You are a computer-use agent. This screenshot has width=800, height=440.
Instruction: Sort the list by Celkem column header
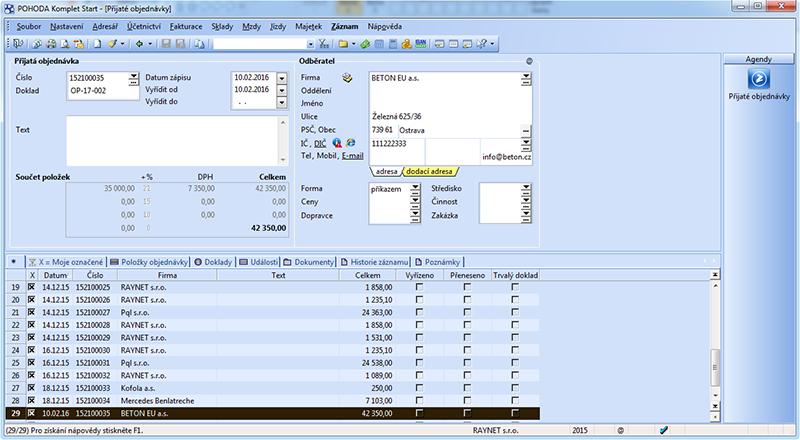(368, 275)
